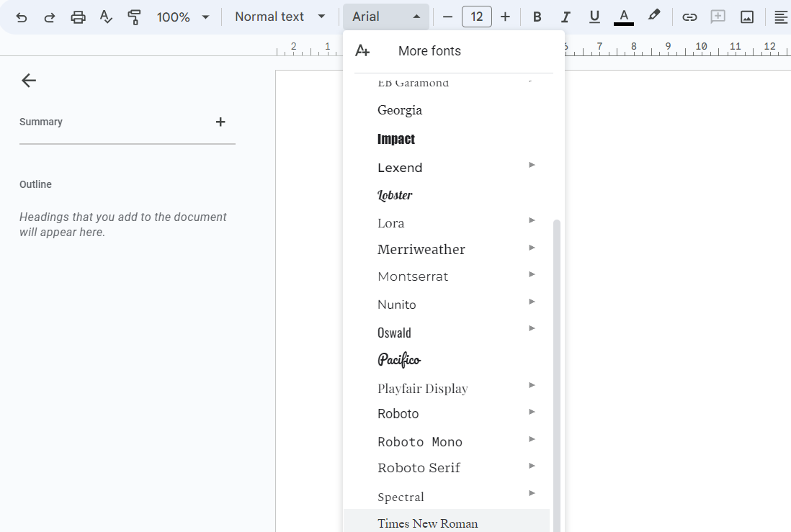Select the Lobster font
The width and height of the screenshot is (791, 532).
(395, 195)
